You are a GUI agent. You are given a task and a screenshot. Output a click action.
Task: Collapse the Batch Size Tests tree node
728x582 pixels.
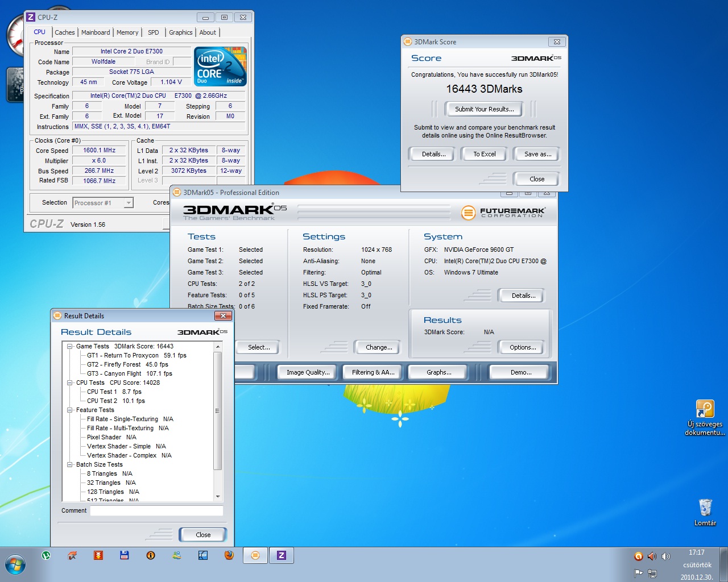[x=70, y=464]
